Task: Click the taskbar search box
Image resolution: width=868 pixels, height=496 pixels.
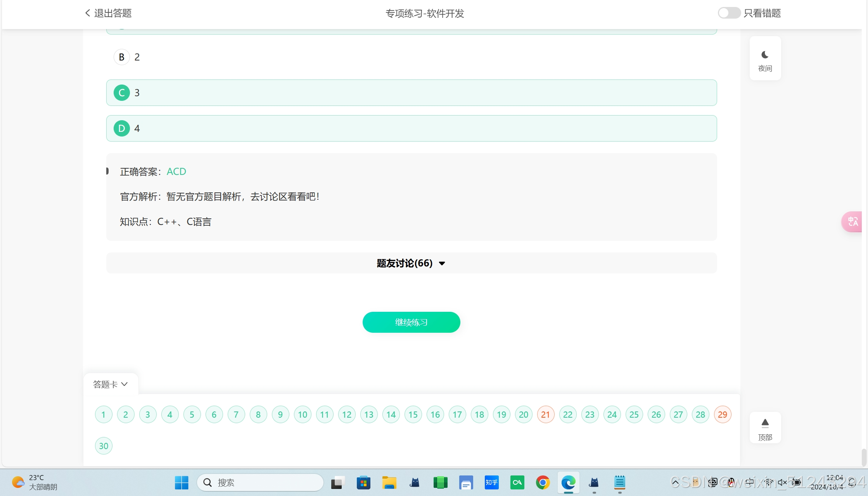Action: click(260, 482)
